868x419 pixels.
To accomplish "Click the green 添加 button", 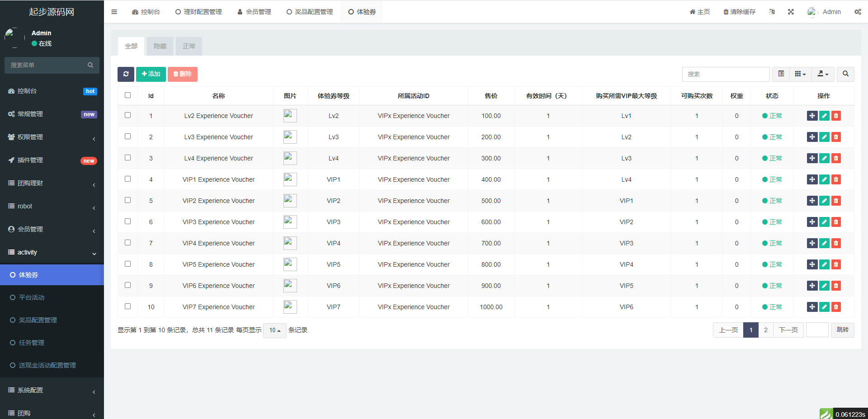I will [151, 74].
